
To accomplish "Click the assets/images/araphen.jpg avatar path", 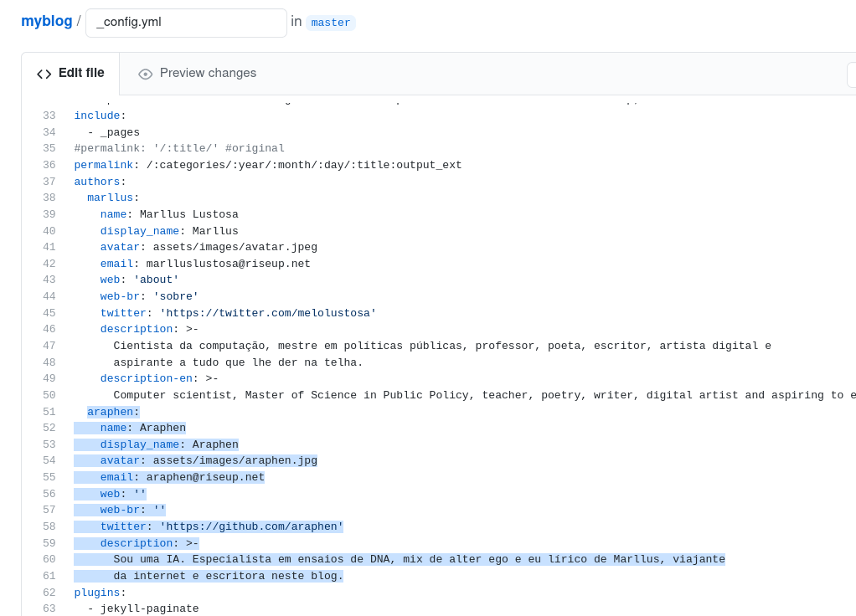I will coord(235,461).
